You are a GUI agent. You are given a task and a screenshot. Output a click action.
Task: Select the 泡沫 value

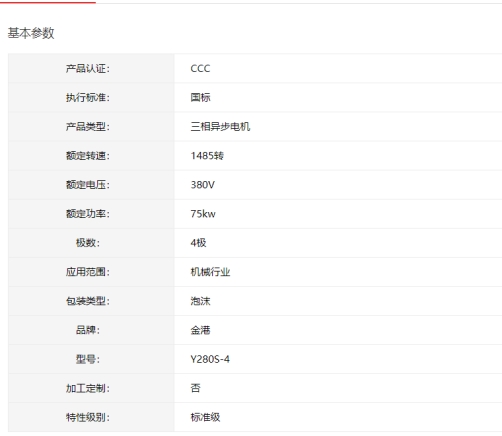(200, 301)
